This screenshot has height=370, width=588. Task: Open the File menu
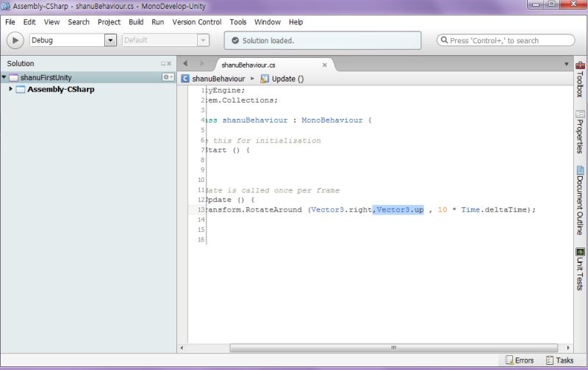click(10, 22)
